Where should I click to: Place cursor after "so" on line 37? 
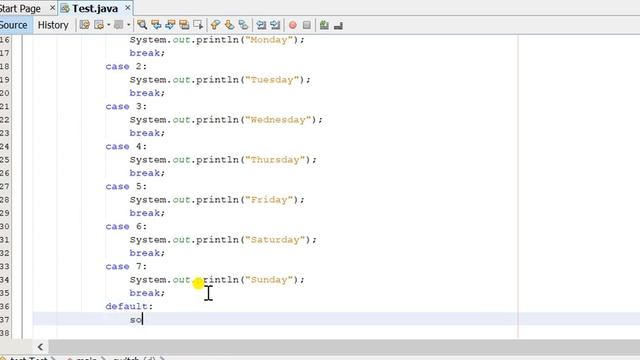pyautogui.click(x=142, y=320)
